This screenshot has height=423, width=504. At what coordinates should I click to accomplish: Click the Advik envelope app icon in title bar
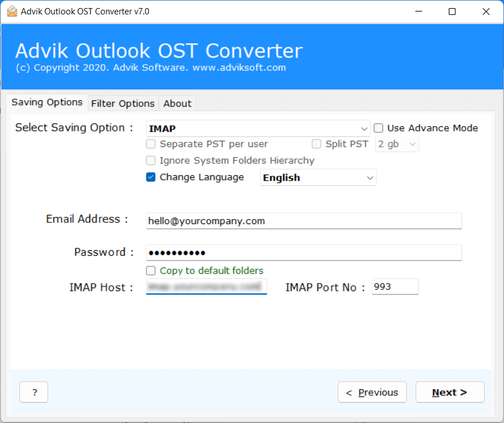(x=12, y=12)
